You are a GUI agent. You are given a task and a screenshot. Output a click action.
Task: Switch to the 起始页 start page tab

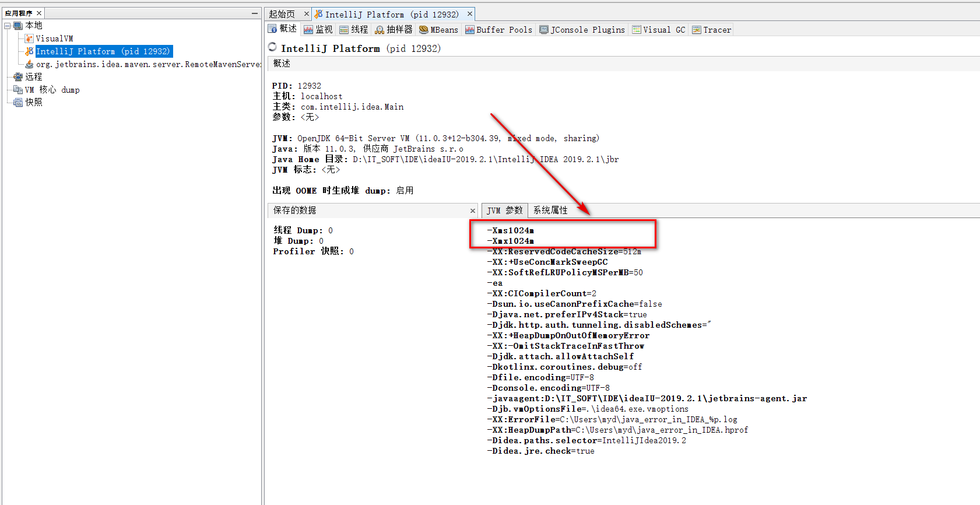(x=282, y=14)
